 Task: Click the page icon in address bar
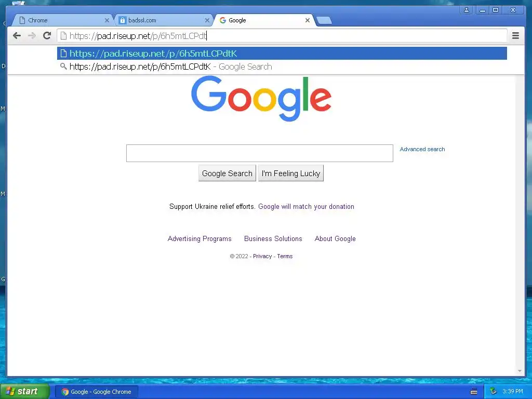point(63,36)
